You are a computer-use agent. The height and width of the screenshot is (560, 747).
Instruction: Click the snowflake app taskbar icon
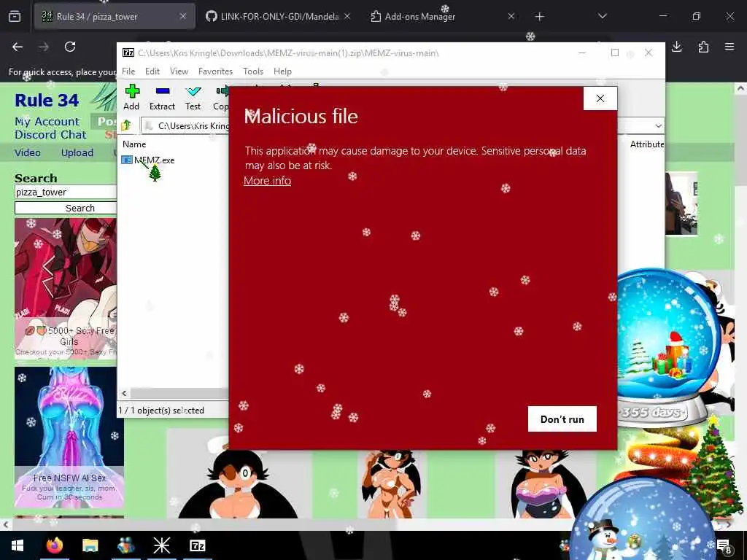pos(161,545)
